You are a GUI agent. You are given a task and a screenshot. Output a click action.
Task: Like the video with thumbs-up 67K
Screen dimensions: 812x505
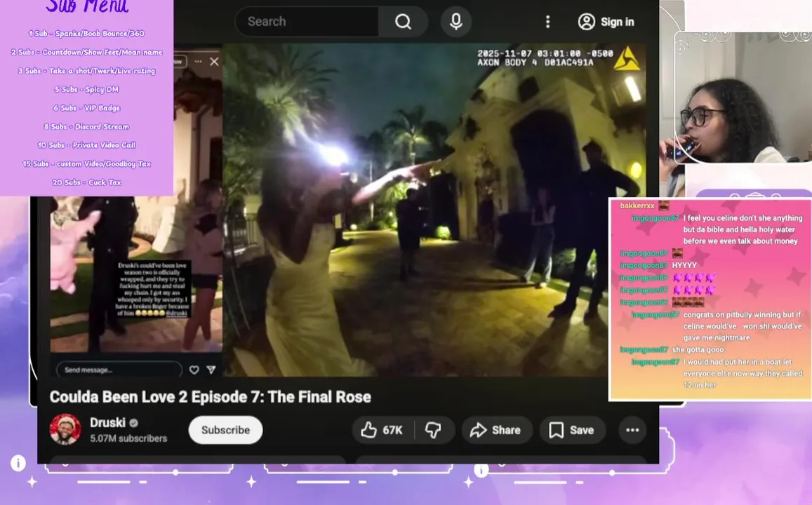click(382, 430)
